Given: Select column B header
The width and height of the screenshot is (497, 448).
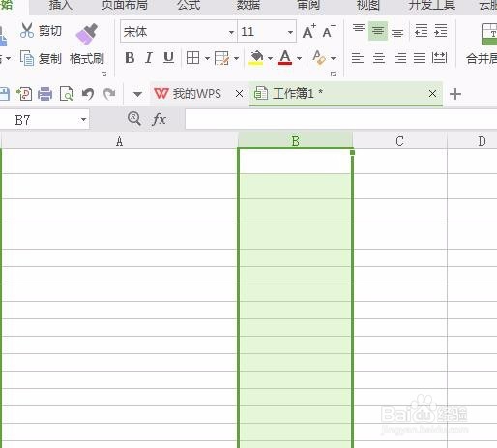Looking at the screenshot, I should (x=295, y=141).
